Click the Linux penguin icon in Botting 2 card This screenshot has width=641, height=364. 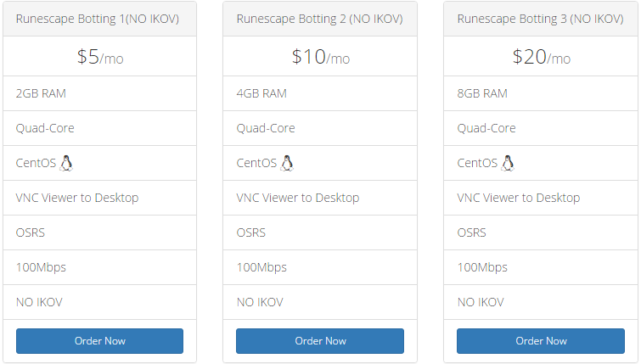287,163
